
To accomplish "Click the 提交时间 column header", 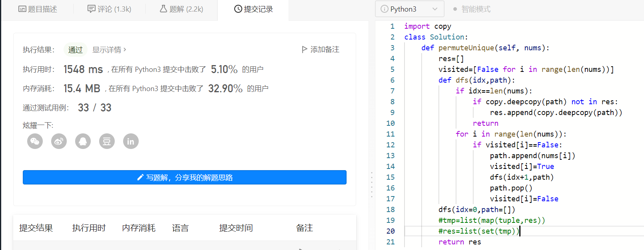I will pos(236,228).
